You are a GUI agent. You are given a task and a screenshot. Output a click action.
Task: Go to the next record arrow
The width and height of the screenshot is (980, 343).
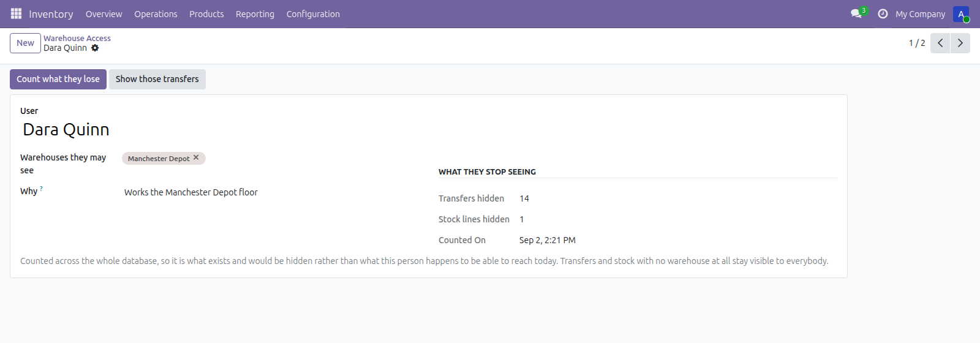(960, 43)
